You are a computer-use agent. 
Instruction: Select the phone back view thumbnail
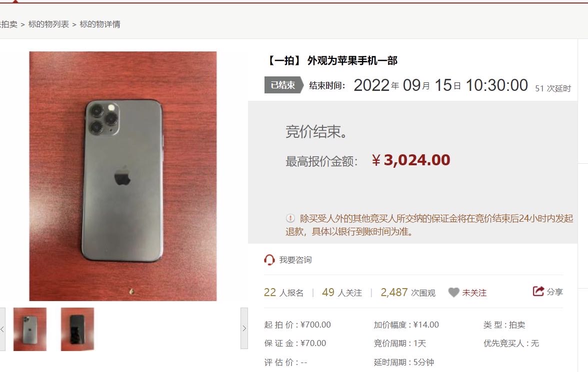[30, 329]
